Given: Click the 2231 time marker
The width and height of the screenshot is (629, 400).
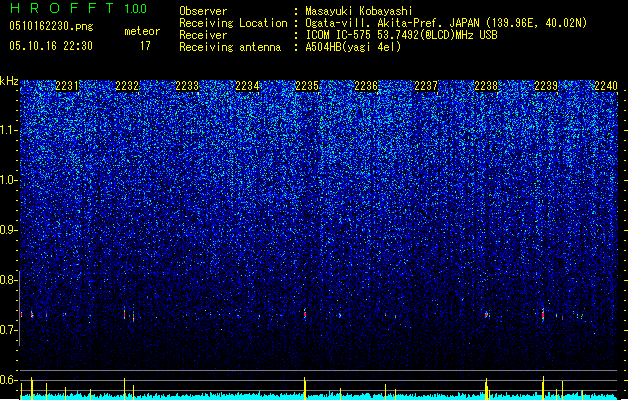Looking at the screenshot, I should [x=67, y=85].
